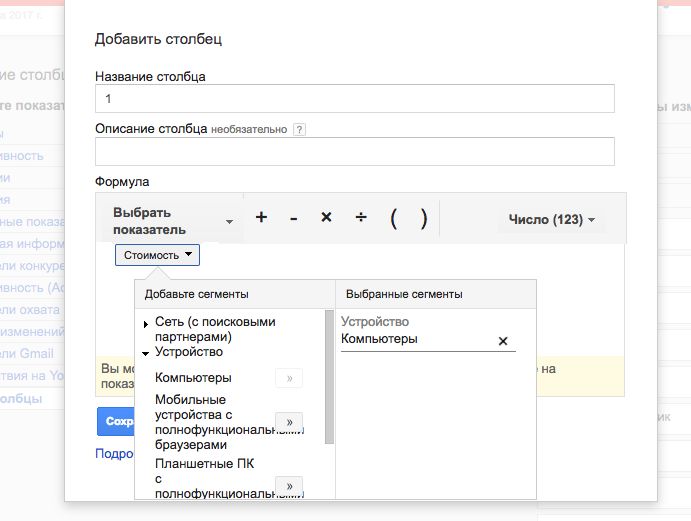The width and height of the screenshot is (691, 521).
Task: Click the Добавьте сегменты header
Action: pyautogui.click(x=197, y=294)
